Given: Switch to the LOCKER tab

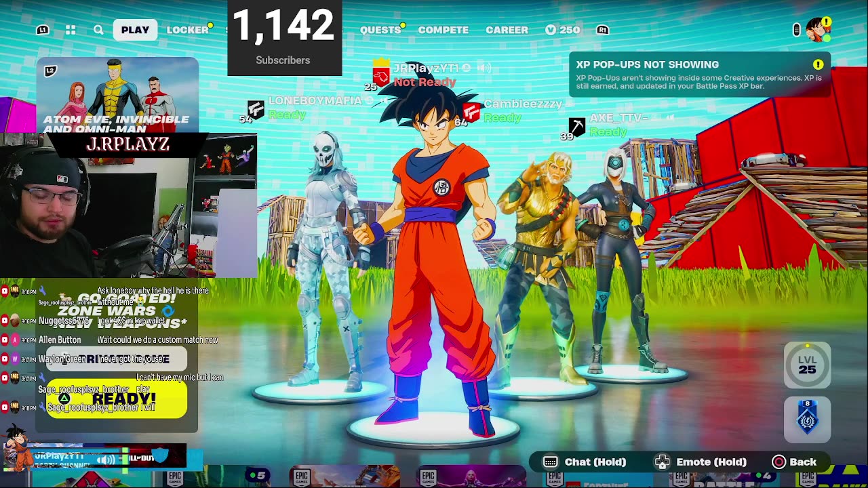Looking at the screenshot, I should point(188,30).
